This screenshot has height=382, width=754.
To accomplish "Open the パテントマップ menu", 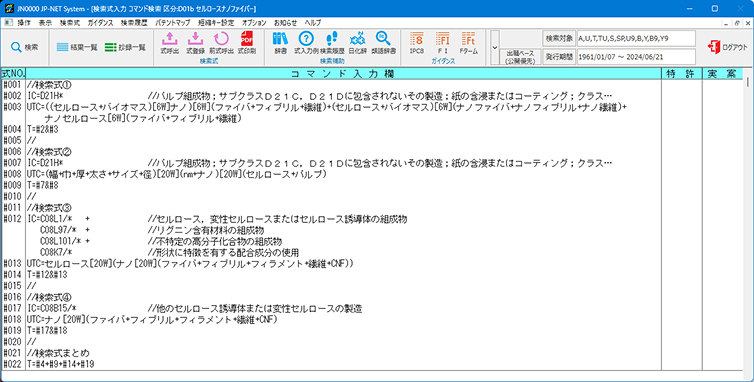I will point(173,23).
